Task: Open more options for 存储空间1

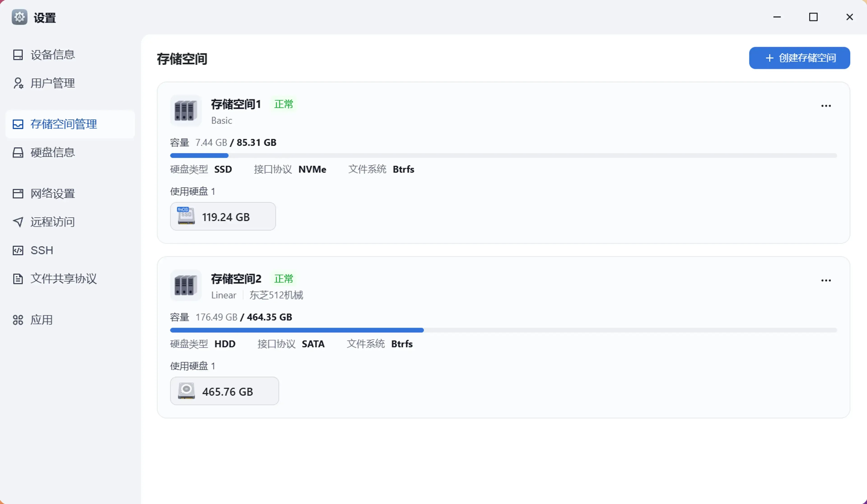Action: pos(826,106)
